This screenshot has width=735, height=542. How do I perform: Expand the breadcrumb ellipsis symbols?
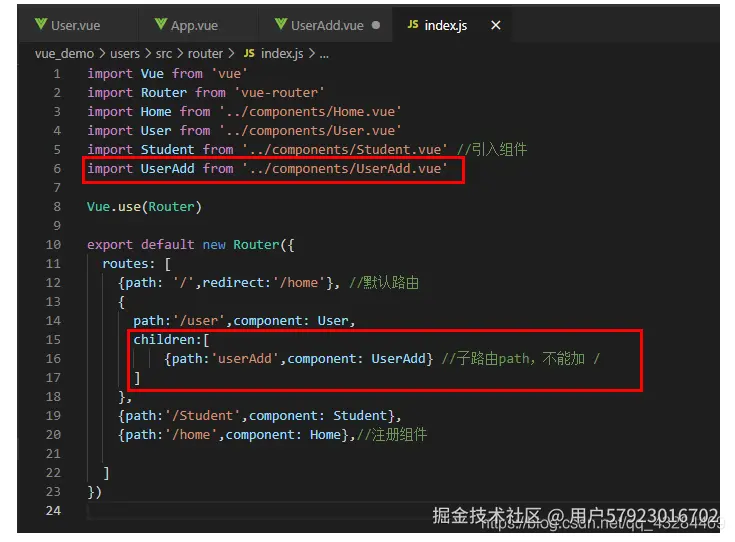[324, 54]
